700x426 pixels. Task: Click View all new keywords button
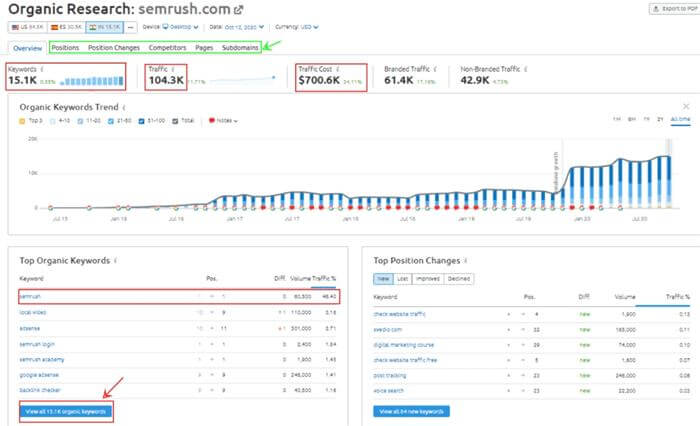(x=411, y=412)
